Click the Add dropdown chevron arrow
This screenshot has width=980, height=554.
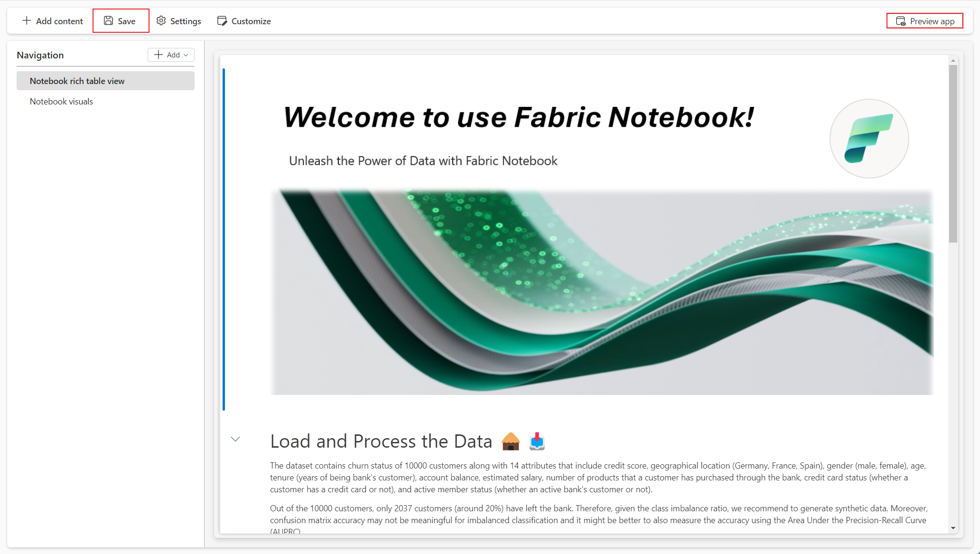tap(186, 55)
